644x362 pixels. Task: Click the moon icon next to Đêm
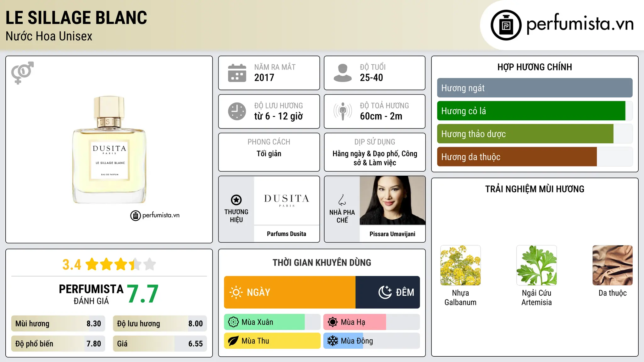click(385, 292)
